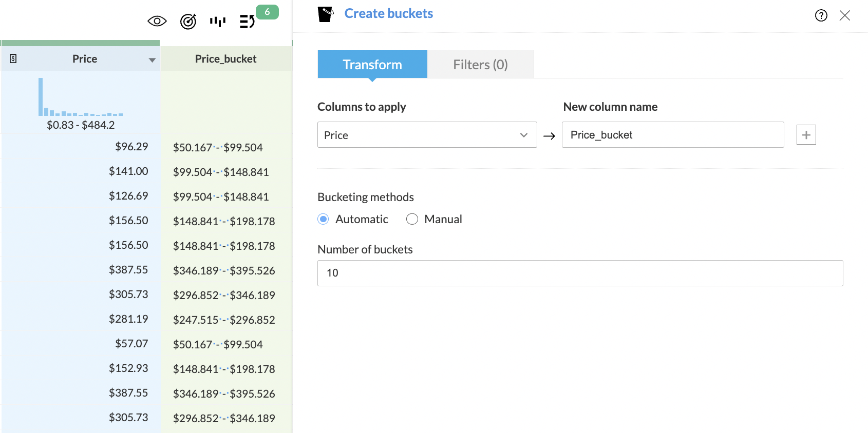This screenshot has height=433, width=868.
Task: Click the $96.29 price cell
Action: pyautogui.click(x=131, y=147)
